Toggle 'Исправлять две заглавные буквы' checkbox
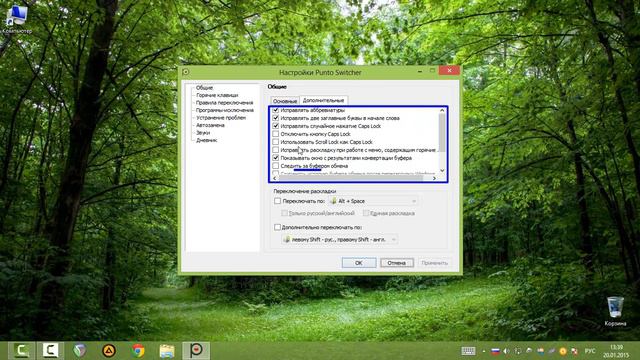The width and height of the screenshot is (640, 360). 276,118
